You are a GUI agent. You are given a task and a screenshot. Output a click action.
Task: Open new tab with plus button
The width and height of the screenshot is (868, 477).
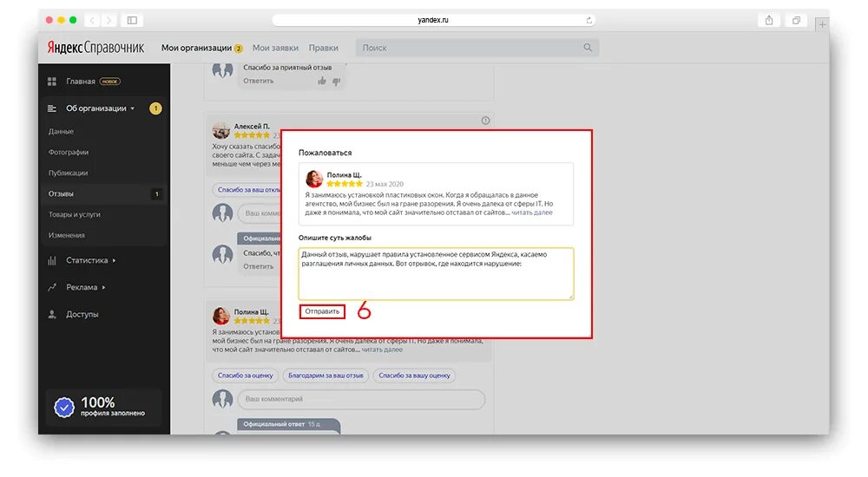click(x=822, y=24)
